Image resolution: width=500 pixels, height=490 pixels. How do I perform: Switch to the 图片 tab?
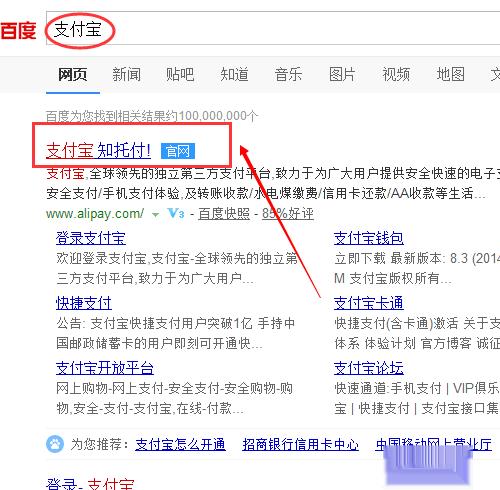[342, 74]
